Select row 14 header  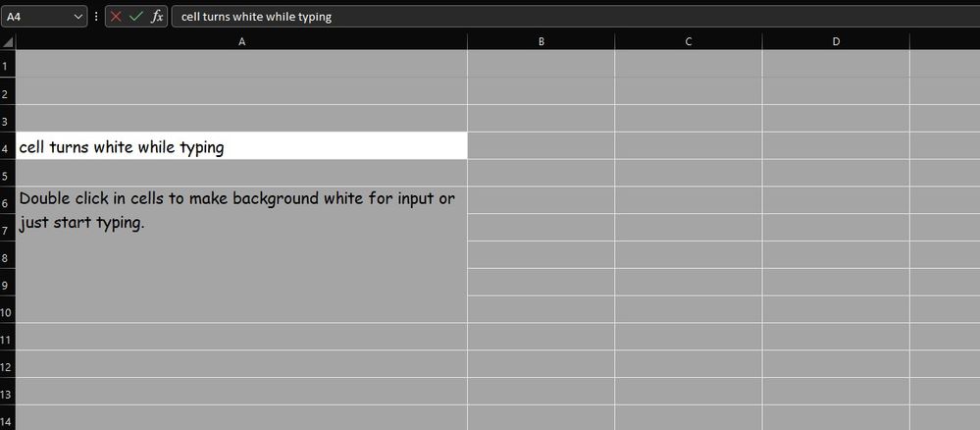6,421
